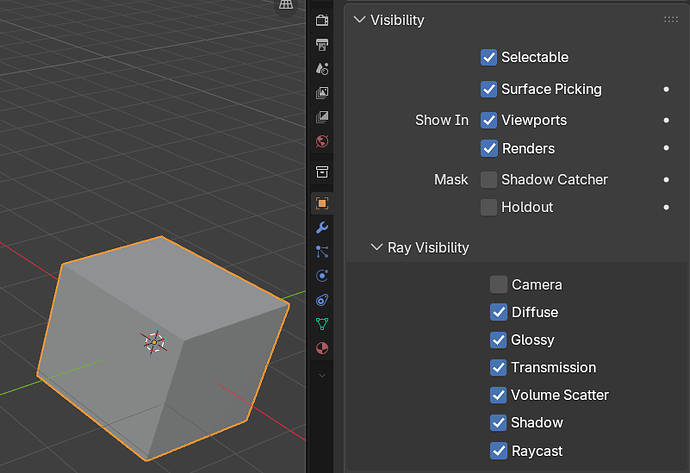The width and height of the screenshot is (690, 473).
Task: Click the 'Mask' label text
Action: (451, 180)
